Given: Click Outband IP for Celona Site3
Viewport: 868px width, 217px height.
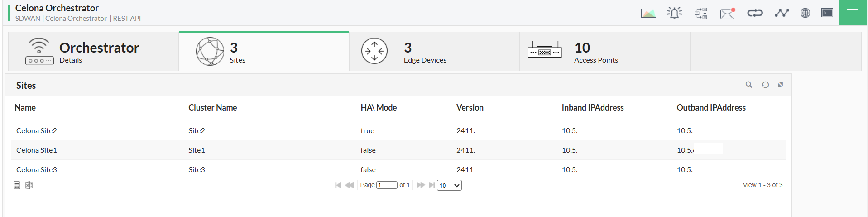Looking at the screenshot, I should (685, 169).
